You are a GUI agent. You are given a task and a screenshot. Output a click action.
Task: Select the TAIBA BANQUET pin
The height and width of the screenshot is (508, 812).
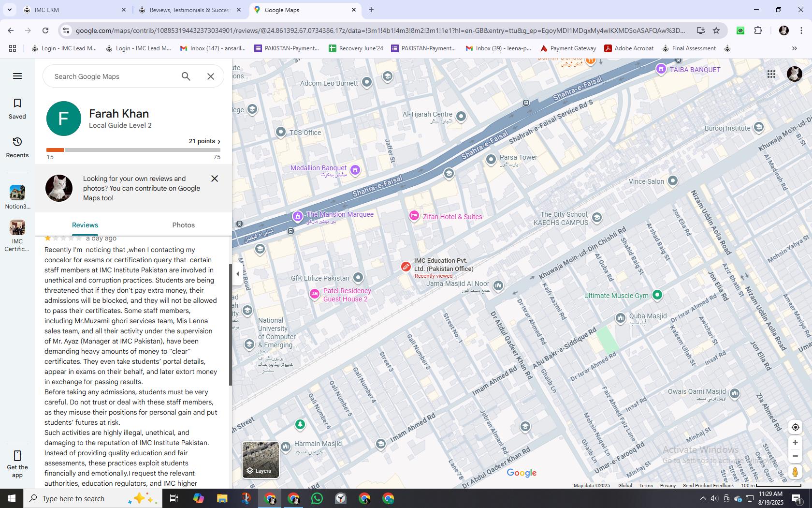pos(661,69)
